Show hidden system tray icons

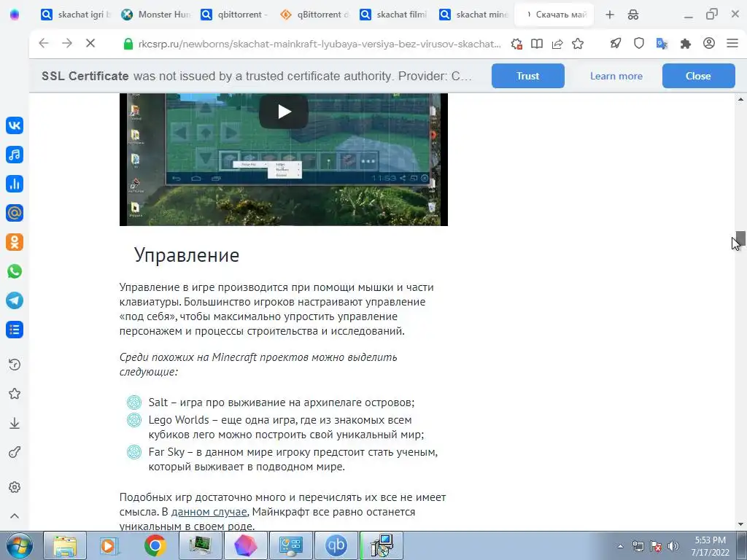[620, 546]
